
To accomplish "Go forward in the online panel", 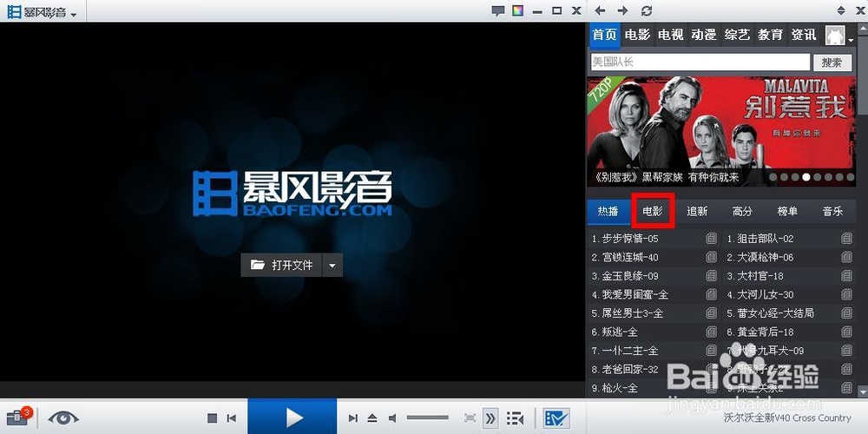I will point(622,10).
